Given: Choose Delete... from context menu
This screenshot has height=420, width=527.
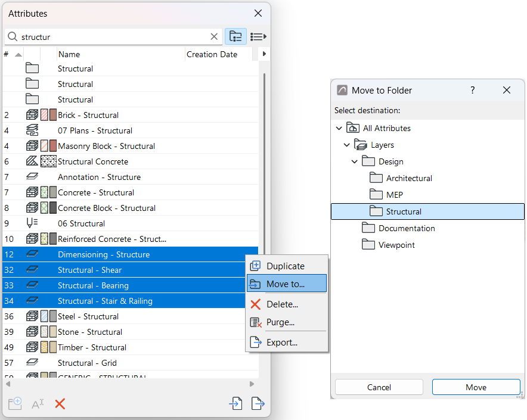Looking at the screenshot, I should 287,304.
